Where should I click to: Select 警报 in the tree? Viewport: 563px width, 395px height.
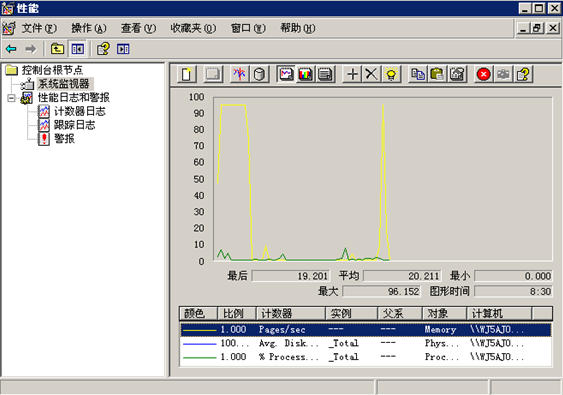[64, 139]
